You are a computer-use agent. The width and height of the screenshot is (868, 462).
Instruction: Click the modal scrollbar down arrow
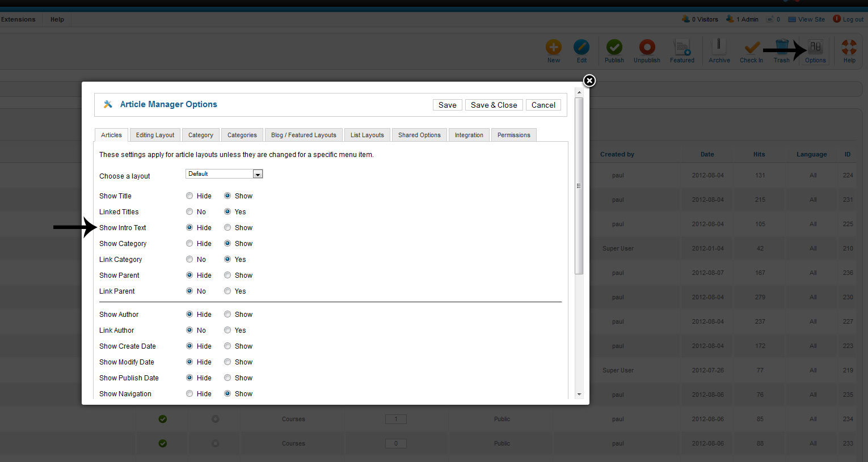579,394
